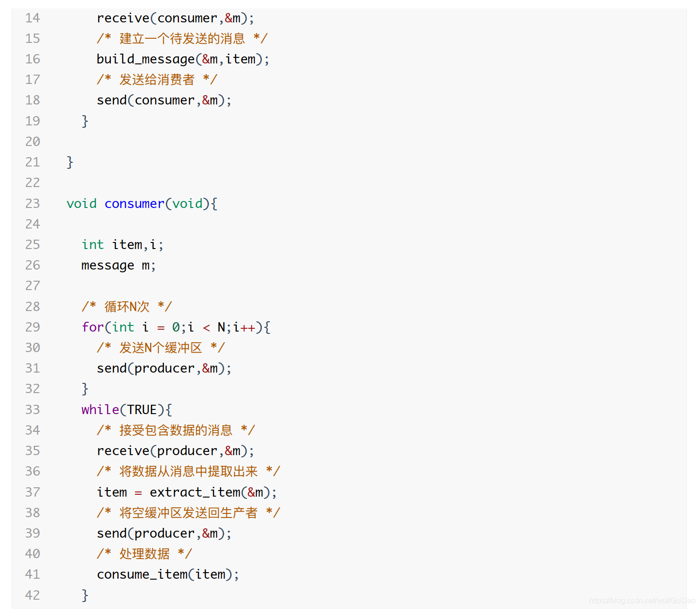Click 'send(producer,&m);' on line 31
Viewport: 700px width, 609px height.
164,368
